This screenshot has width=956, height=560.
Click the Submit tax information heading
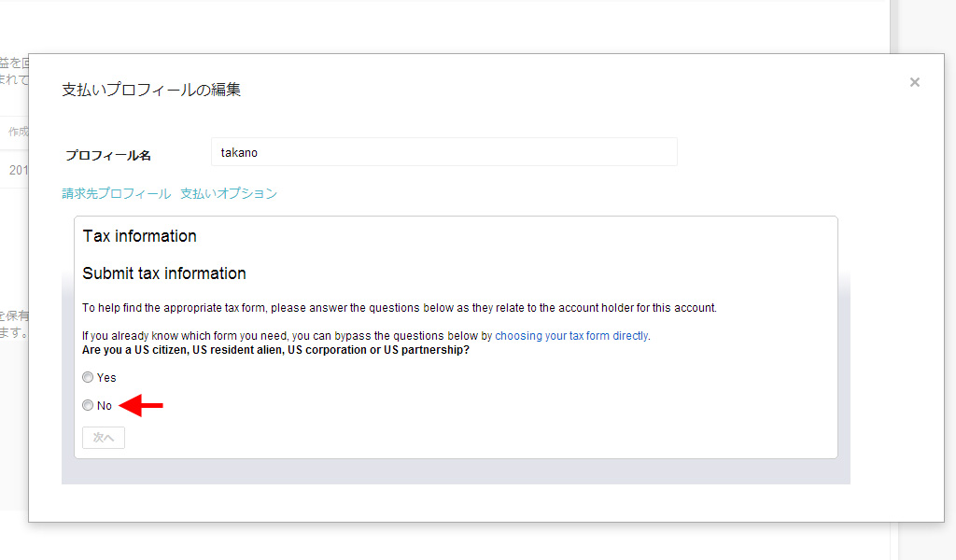(164, 273)
